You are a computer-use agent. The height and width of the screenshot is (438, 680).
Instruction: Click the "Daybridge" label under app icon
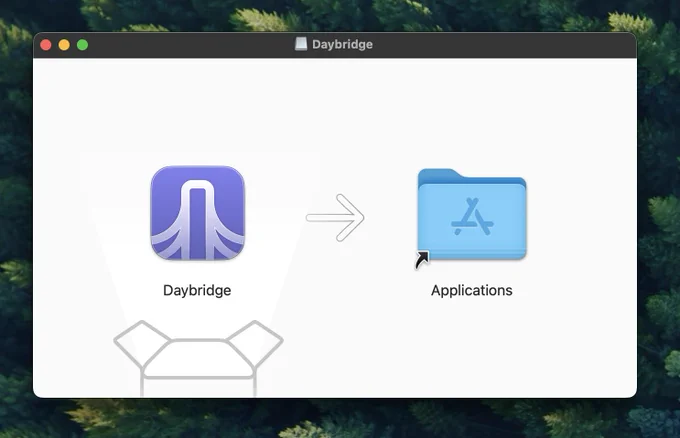point(197,290)
